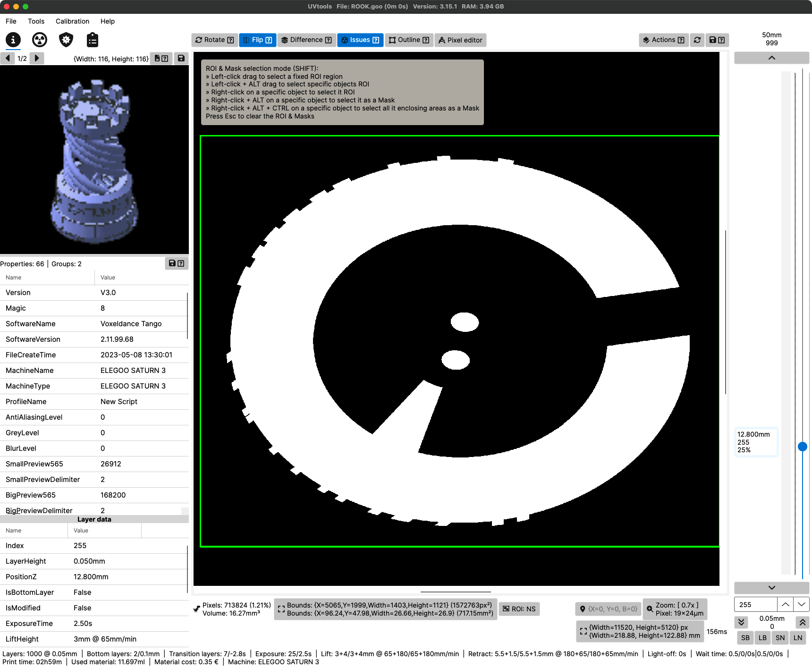Show next thumbnail preview arrow
The height and width of the screenshot is (668, 812).
click(x=37, y=59)
